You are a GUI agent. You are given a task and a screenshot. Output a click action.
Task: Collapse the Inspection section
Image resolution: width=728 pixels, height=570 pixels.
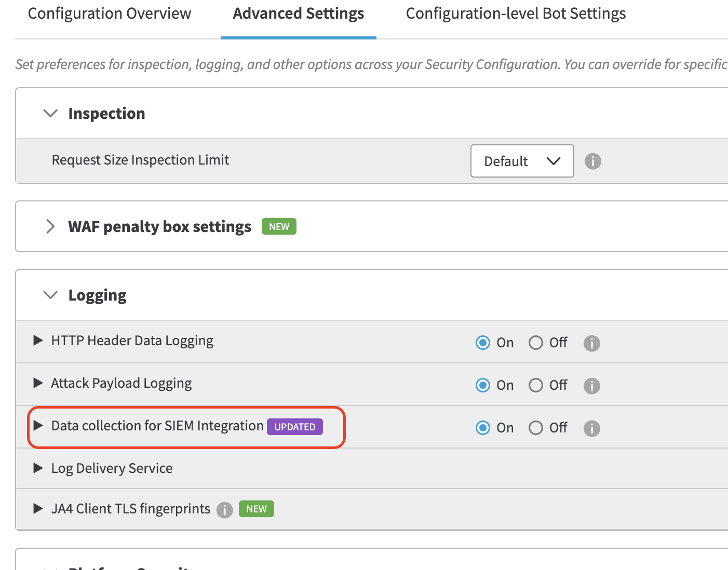click(50, 113)
